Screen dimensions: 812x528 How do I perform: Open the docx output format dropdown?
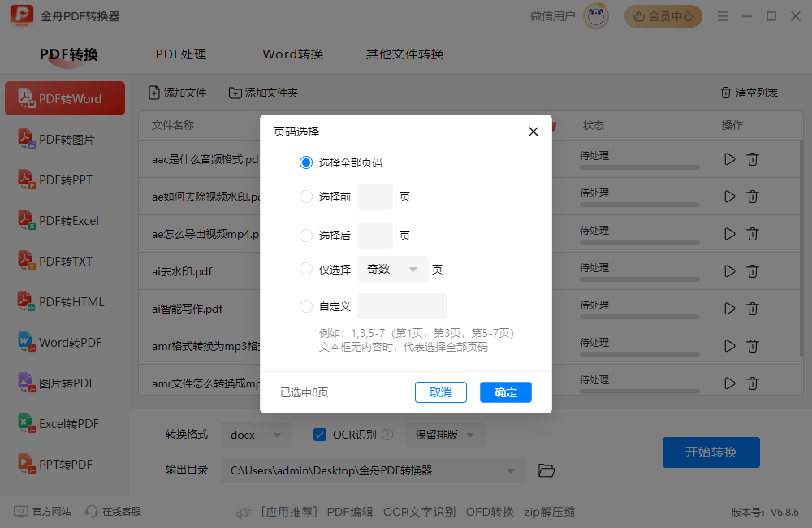256,435
